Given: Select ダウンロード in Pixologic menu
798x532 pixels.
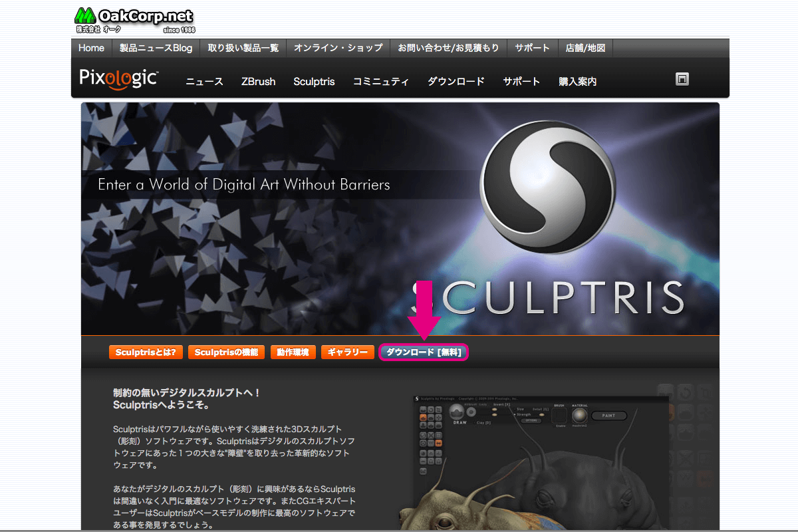Looking at the screenshot, I should pyautogui.click(x=456, y=82).
